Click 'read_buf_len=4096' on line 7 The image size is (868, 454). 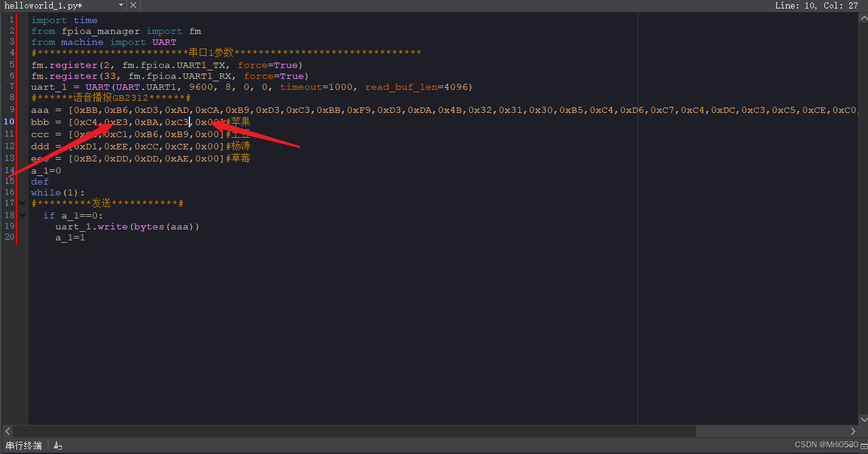(416, 87)
